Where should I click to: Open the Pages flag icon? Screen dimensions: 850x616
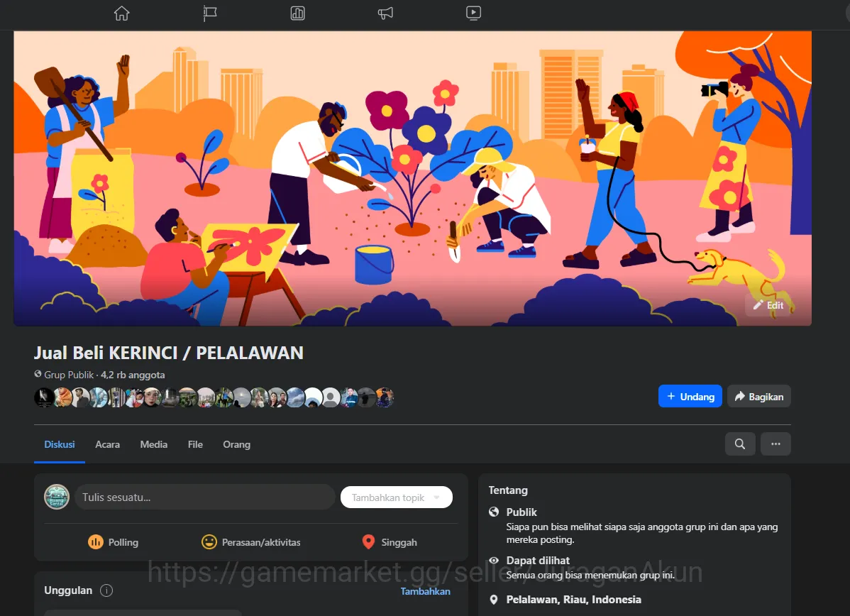(210, 13)
